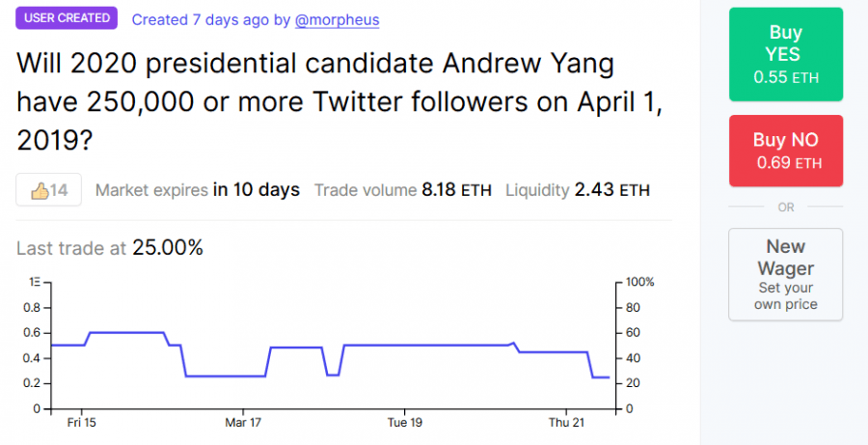Screen dimensions: 868x445
Task: Click the Liquidity 2.43 ETH value
Action: [x=611, y=190]
